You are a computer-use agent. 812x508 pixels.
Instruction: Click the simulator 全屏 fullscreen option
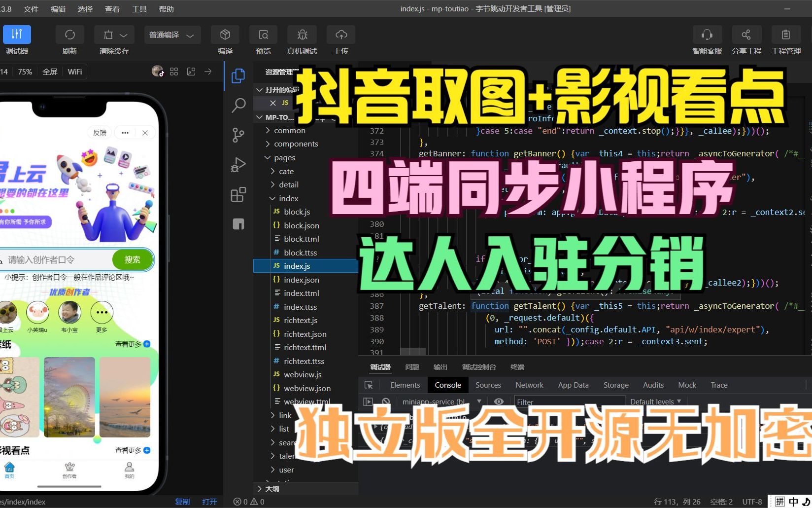[x=50, y=72]
